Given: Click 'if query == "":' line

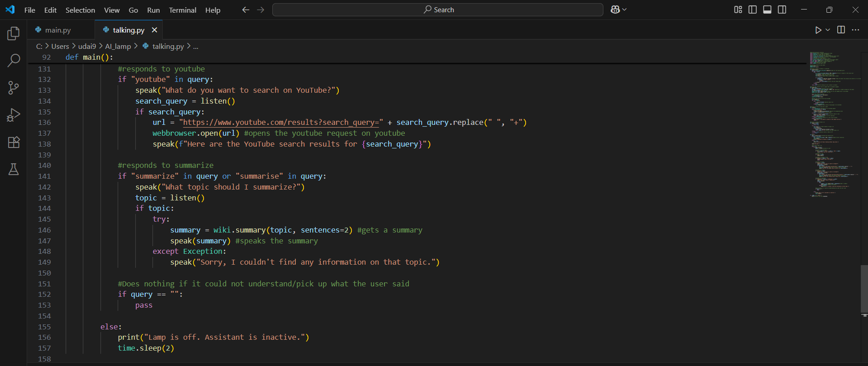Looking at the screenshot, I should point(150,294).
